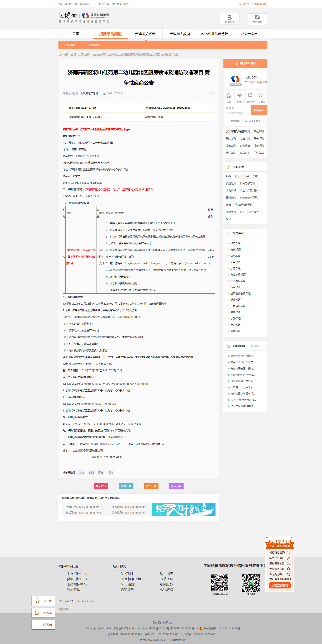Open the AAA企业信用等级 tab
This screenshot has width=322, height=644.
[214, 34]
